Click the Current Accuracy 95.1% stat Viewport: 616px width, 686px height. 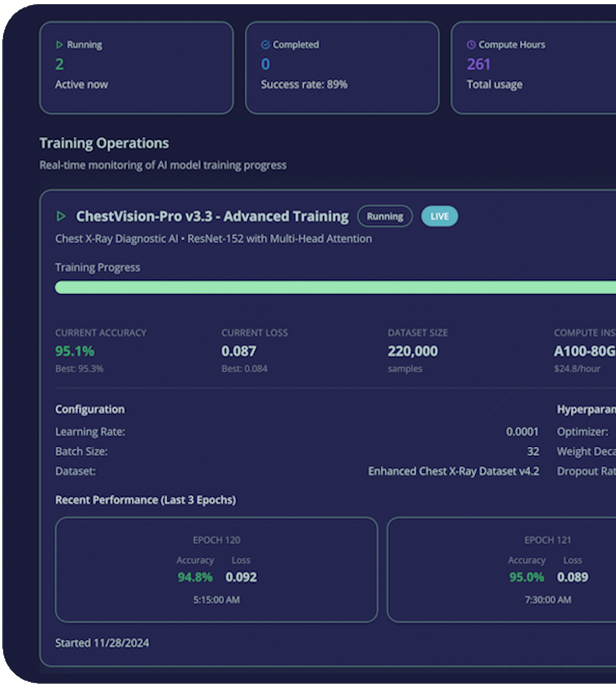point(75,351)
